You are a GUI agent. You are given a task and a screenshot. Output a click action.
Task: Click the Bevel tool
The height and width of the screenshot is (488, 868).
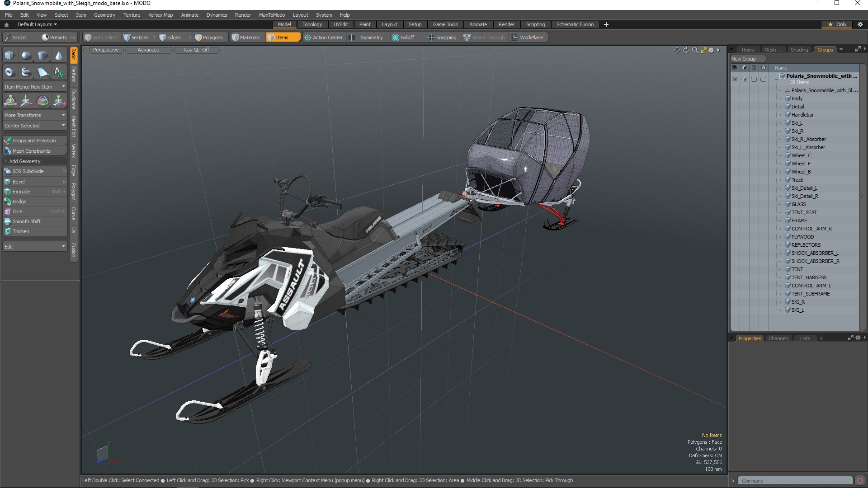[35, 182]
